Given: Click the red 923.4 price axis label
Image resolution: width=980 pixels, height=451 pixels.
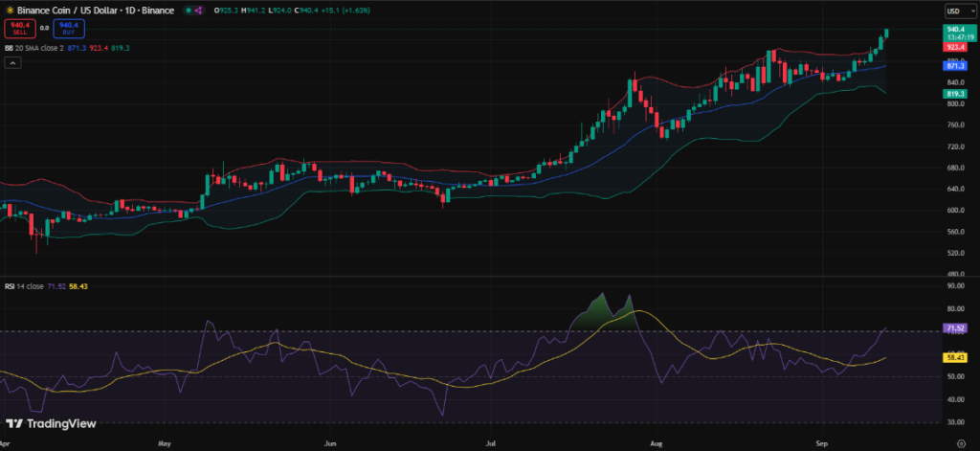Looking at the screenshot, I should coord(956,47).
